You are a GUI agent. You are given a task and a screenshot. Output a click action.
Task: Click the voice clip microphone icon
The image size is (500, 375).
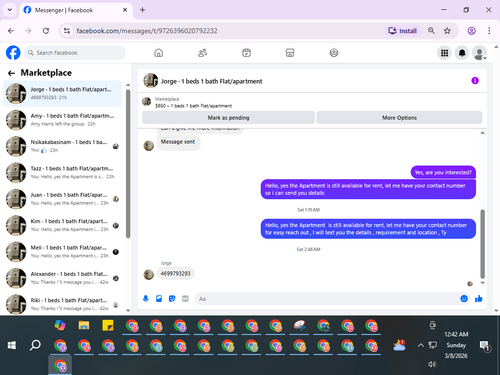coord(146,299)
